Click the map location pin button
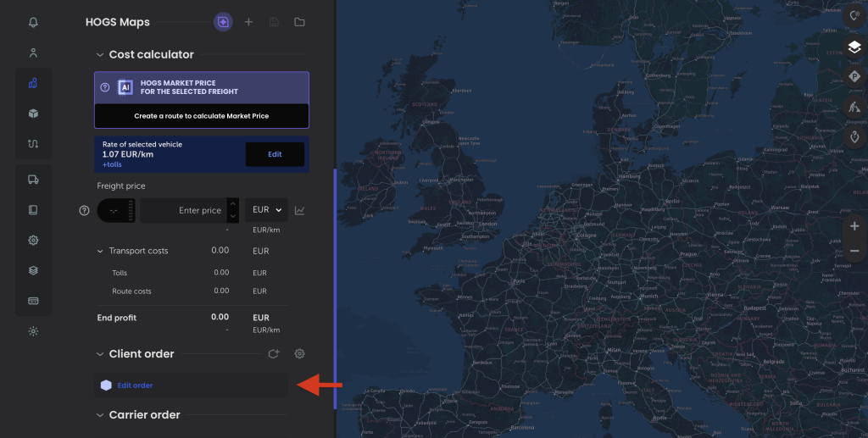This screenshot has height=438, width=868. click(854, 17)
